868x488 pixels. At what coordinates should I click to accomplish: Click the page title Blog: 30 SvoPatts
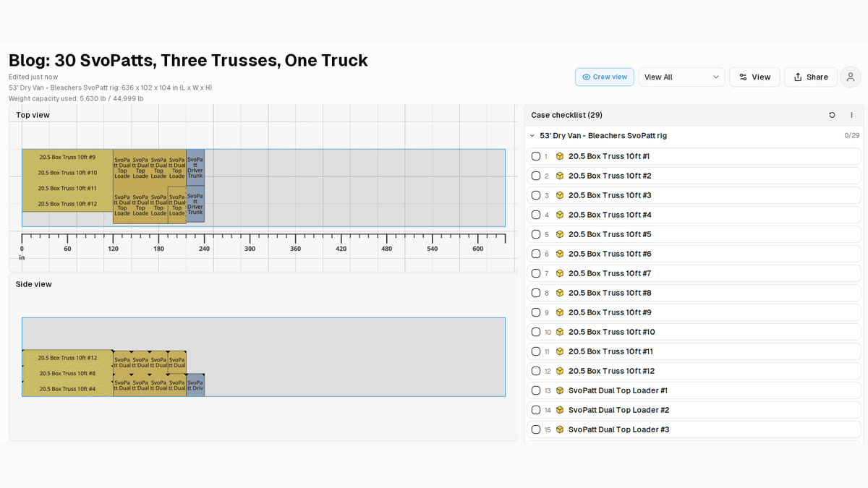[188, 60]
